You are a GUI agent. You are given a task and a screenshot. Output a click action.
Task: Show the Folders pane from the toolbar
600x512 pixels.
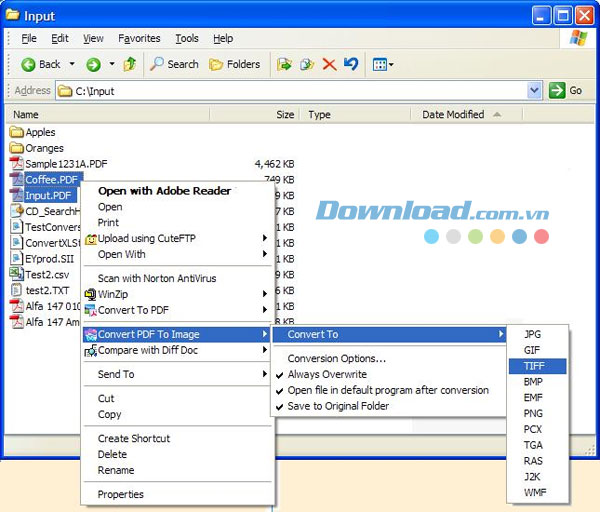(x=234, y=64)
